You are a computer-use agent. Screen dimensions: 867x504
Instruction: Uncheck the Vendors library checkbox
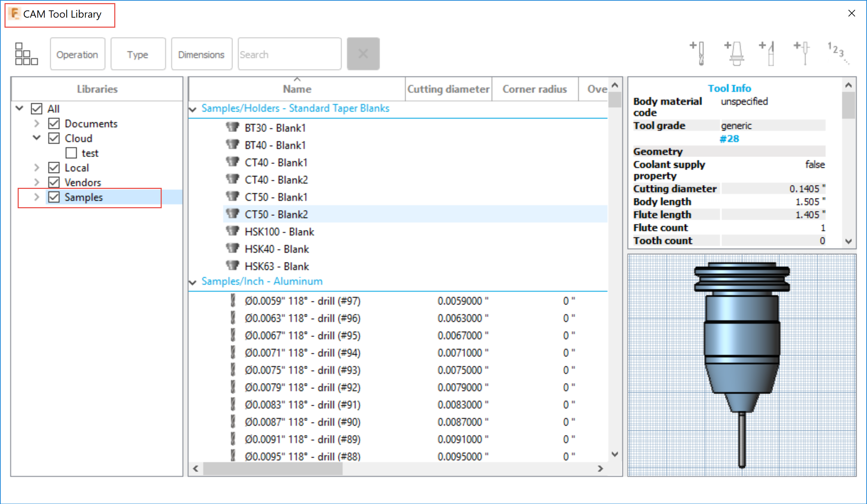coord(54,182)
